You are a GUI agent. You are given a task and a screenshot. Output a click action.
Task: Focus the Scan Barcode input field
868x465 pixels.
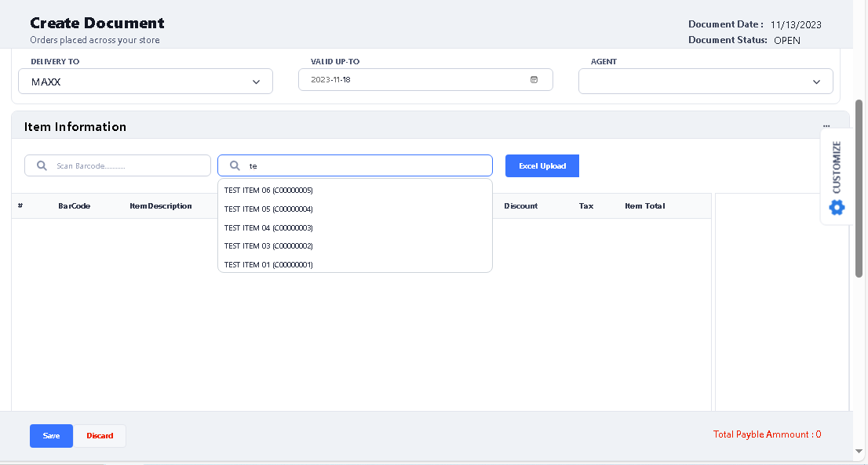point(126,166)
